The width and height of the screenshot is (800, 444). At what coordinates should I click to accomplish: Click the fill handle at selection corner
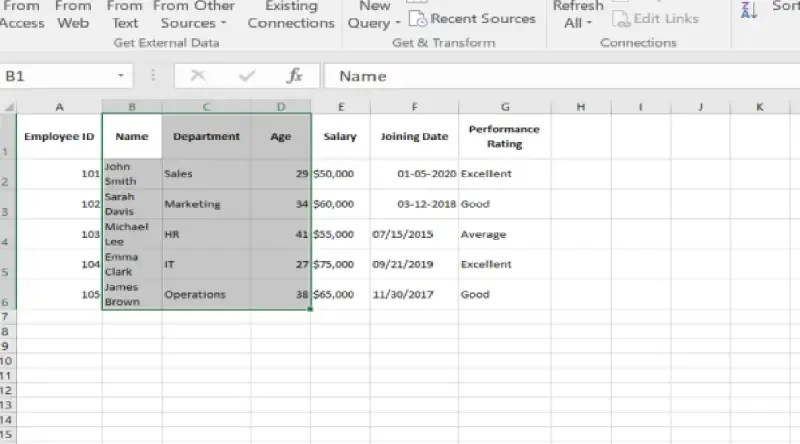coord(310,309)
